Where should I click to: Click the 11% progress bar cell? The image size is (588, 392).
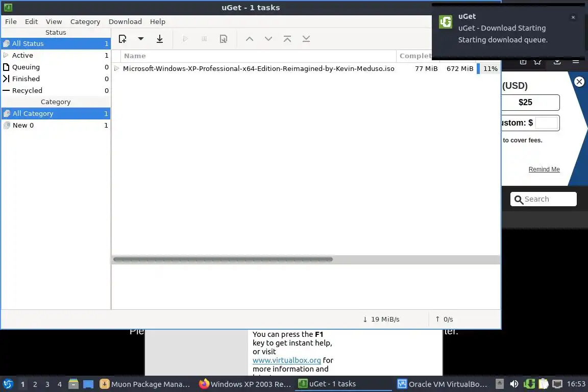coord(488,68)
